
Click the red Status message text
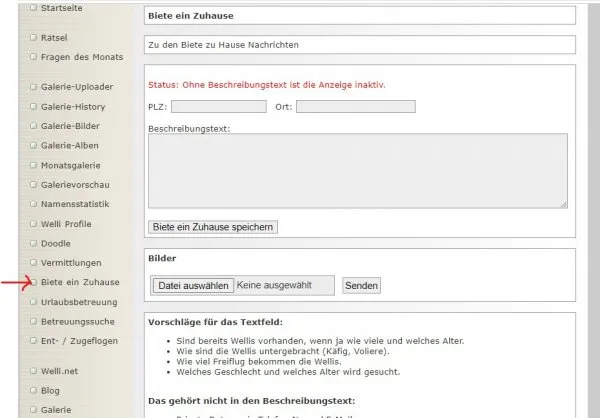[267, 85]
